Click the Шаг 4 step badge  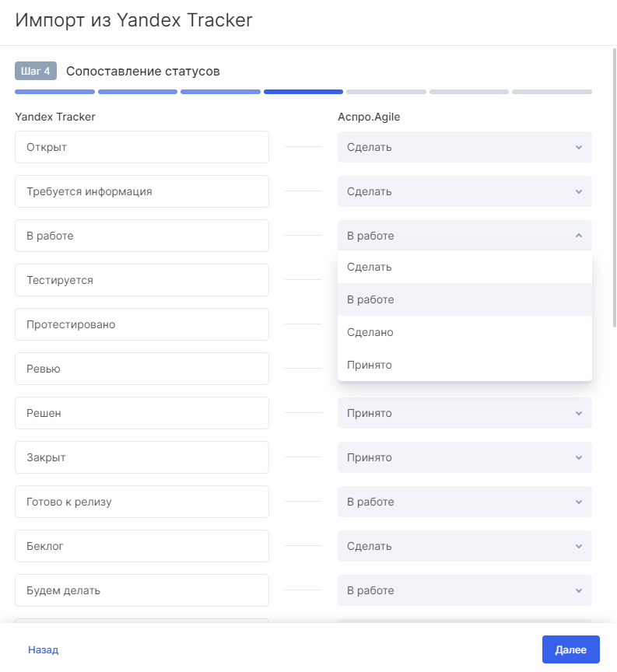(x=36, y=71)
